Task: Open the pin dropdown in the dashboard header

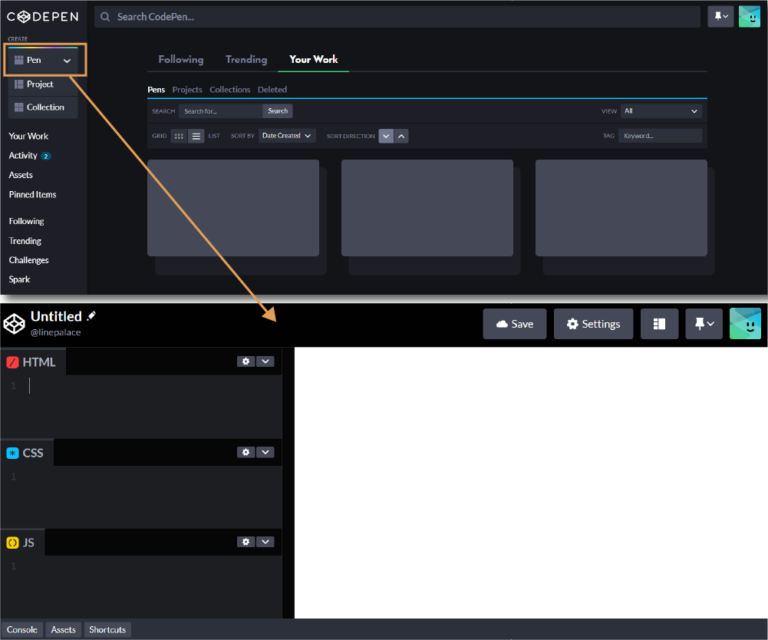Action: [x=720, y=17]
